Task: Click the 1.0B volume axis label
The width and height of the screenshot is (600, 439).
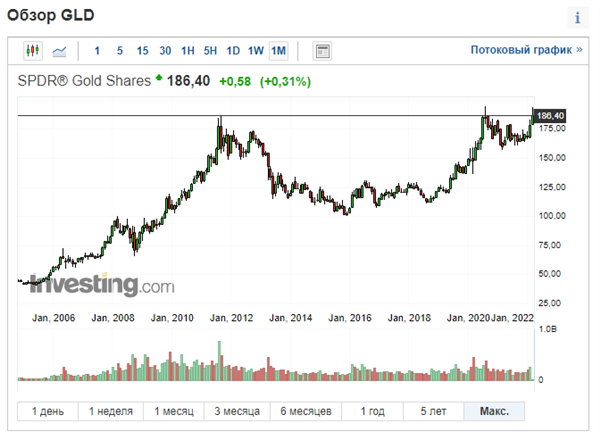Action: tap(548, 329)
